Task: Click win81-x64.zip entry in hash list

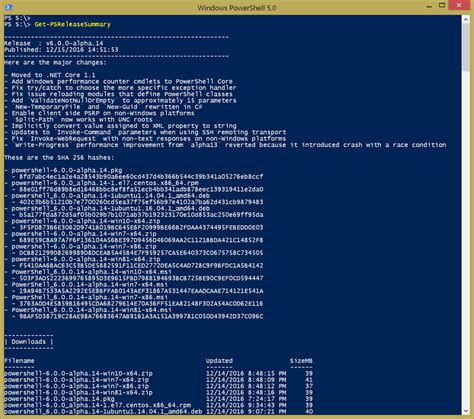Action: coord(86,259)
